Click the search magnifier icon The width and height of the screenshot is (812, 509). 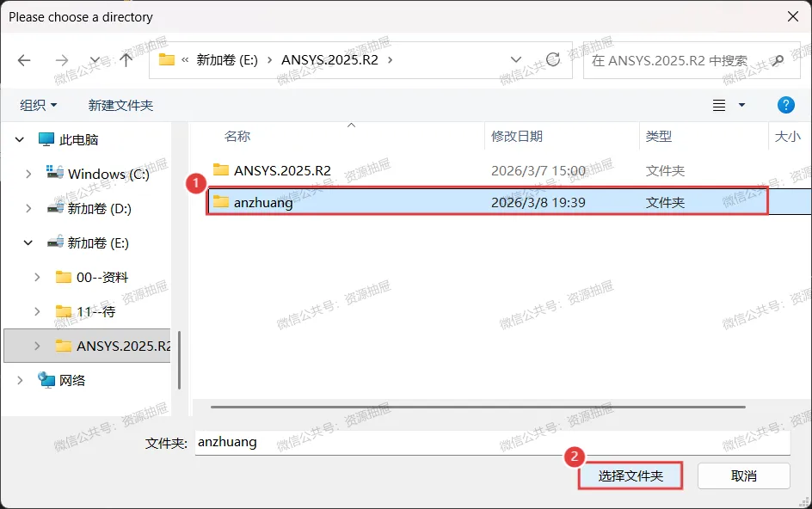coord(778,60)
